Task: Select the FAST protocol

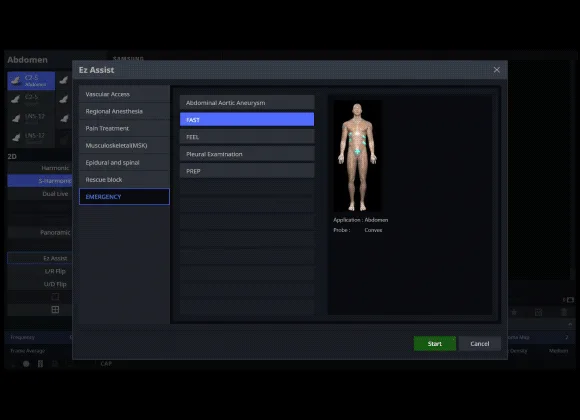Action: click(247, 120)
